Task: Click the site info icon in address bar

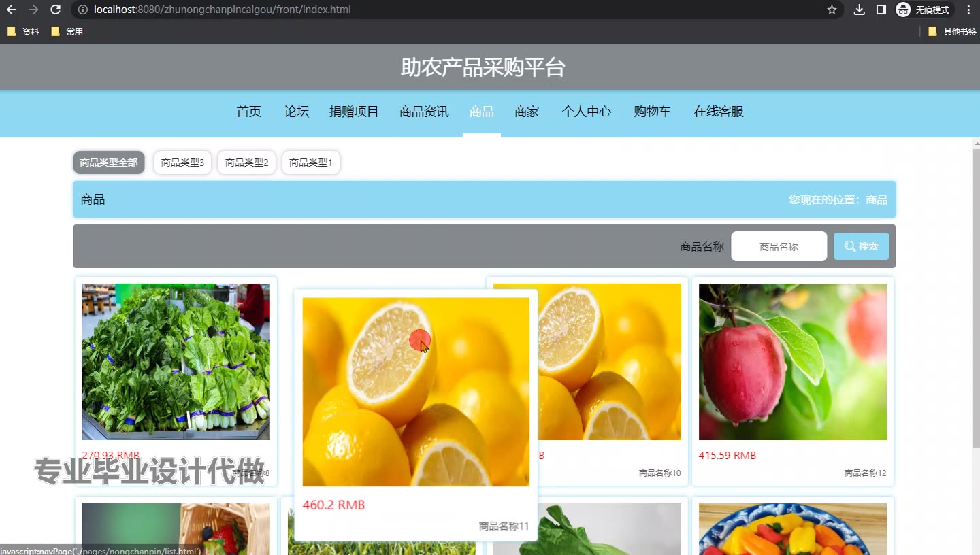Action: click(x=82, y=10)
